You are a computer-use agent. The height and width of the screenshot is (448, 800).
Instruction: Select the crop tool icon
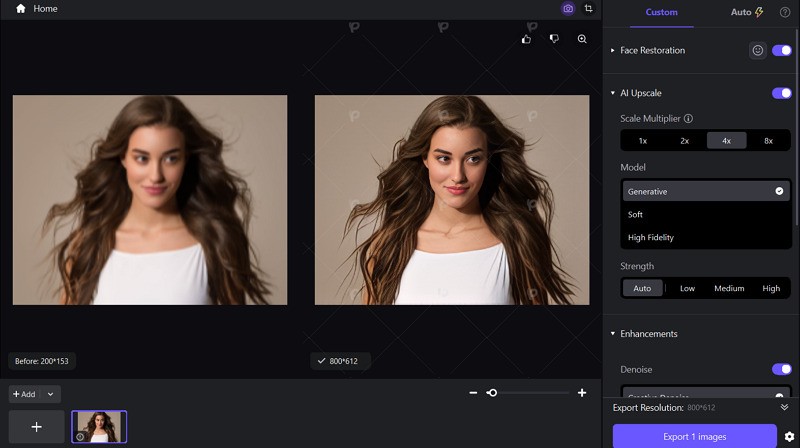(588, 9)
